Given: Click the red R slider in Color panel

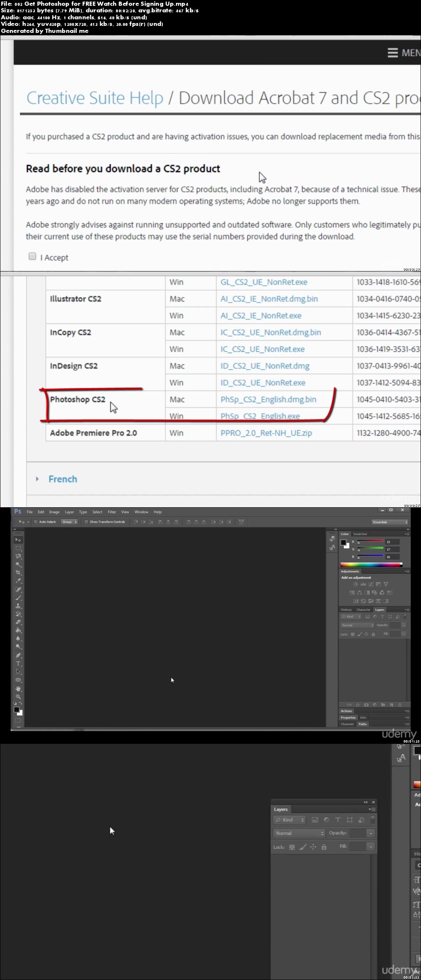Looking at the screenshot, I should pos(370,542).
